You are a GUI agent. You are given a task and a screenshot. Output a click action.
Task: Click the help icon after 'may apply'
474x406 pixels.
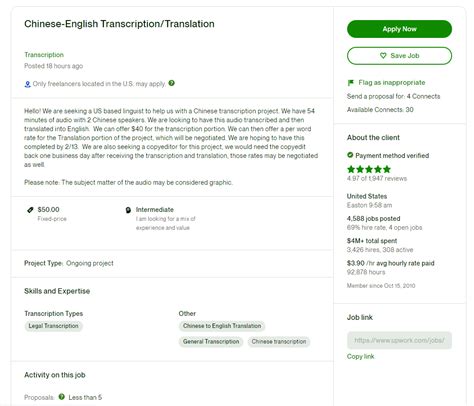(x=172, y=83)
